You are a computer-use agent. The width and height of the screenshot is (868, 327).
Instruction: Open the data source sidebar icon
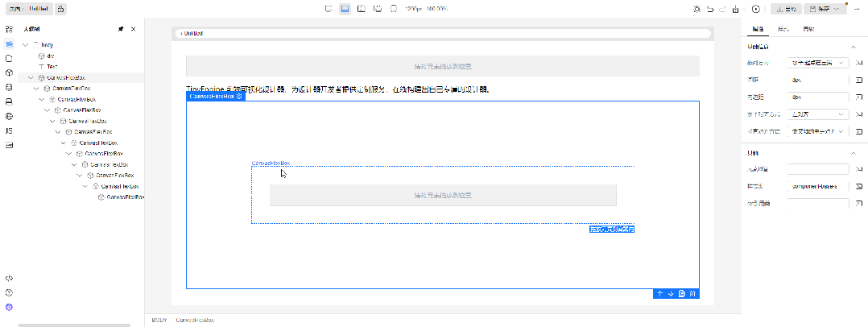click(x=9, y=88)
